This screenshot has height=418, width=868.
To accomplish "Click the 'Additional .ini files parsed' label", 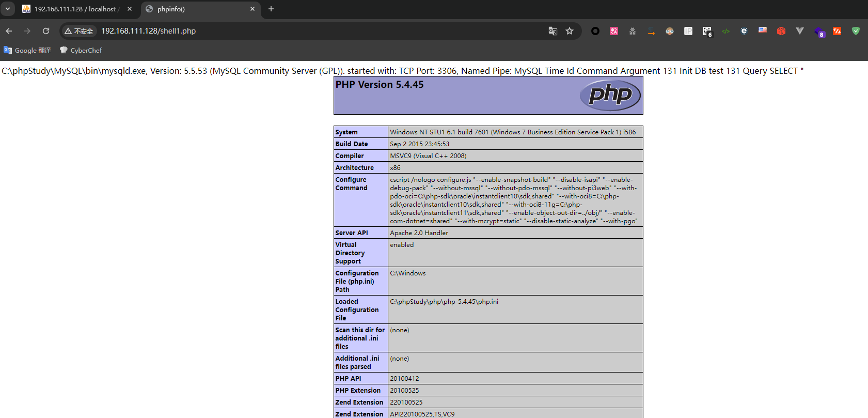I will click(357, 363).
